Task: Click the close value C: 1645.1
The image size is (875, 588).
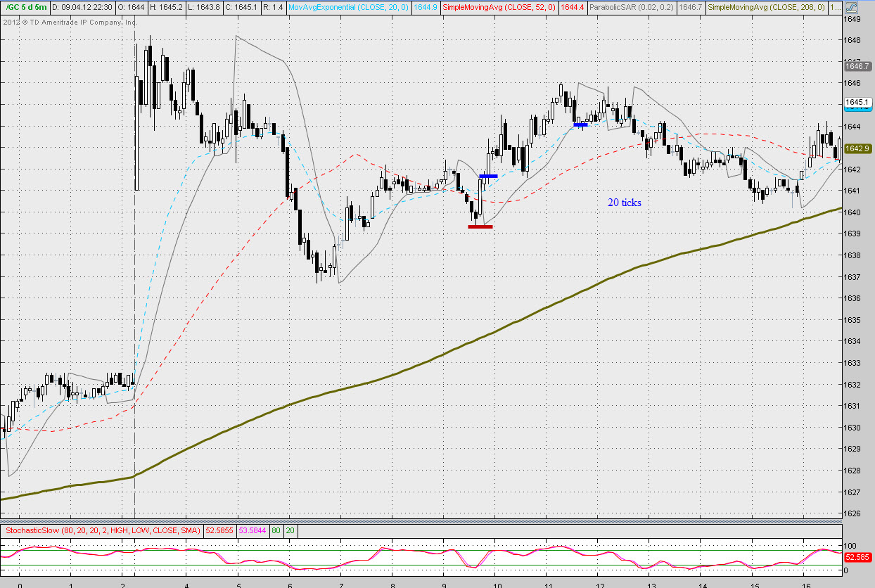Action: coord(243,7)
